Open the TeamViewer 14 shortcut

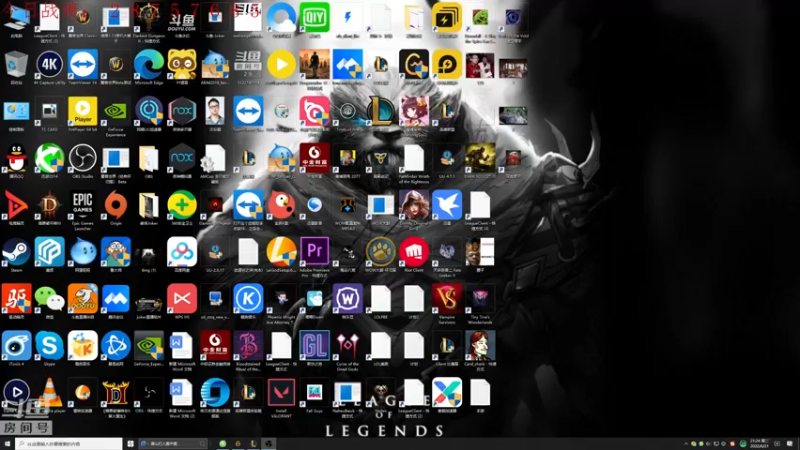pyautogui.click(x=83, y=64)
